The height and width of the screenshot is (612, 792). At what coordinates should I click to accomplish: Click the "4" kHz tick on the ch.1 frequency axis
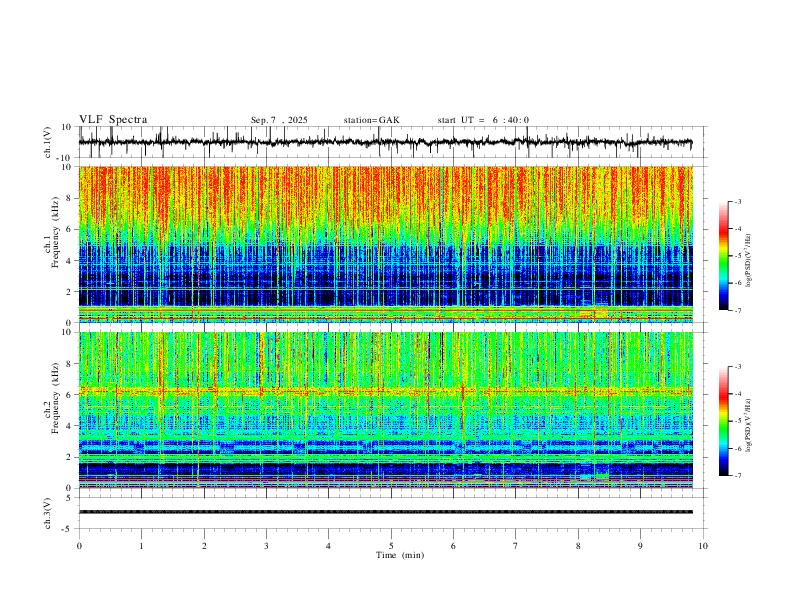click(69, 261)
